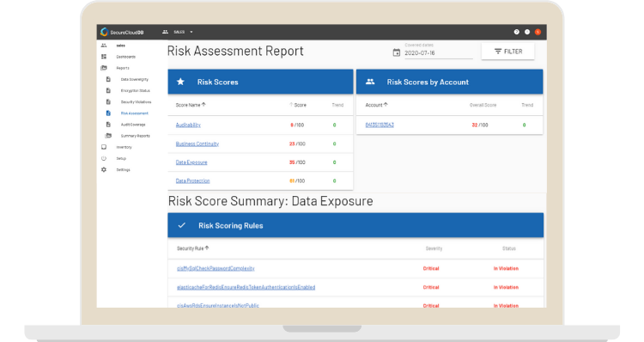Open the Business Continuity score link
Viewport: 644px width, 342px height.
coord(197,144)
